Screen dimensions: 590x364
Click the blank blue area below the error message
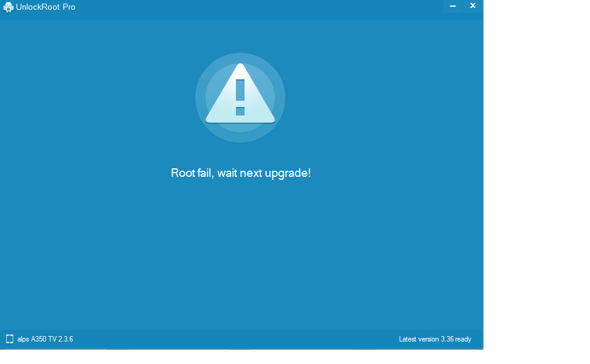click(x=241, y=255)
